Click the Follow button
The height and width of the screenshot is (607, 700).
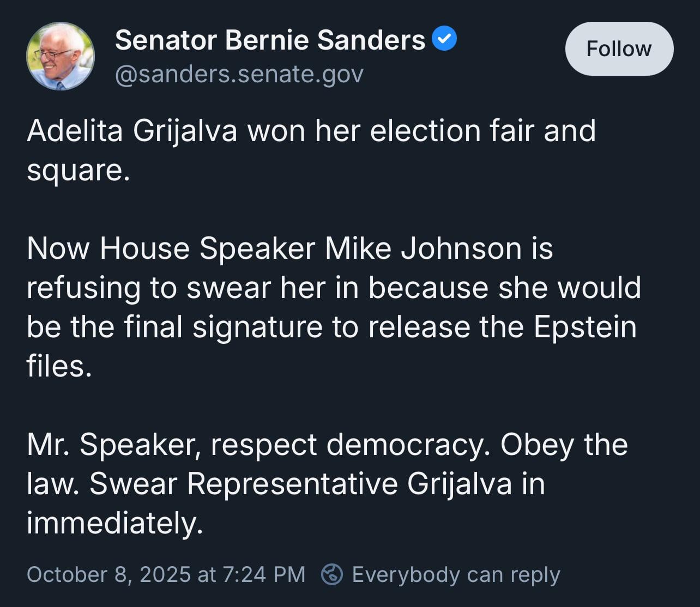coord(619,49)
